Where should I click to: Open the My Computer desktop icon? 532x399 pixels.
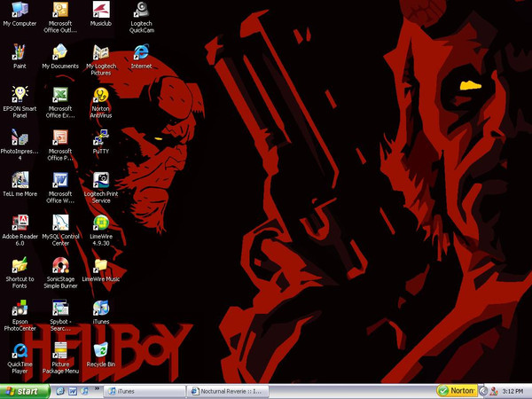click(20, 14)
